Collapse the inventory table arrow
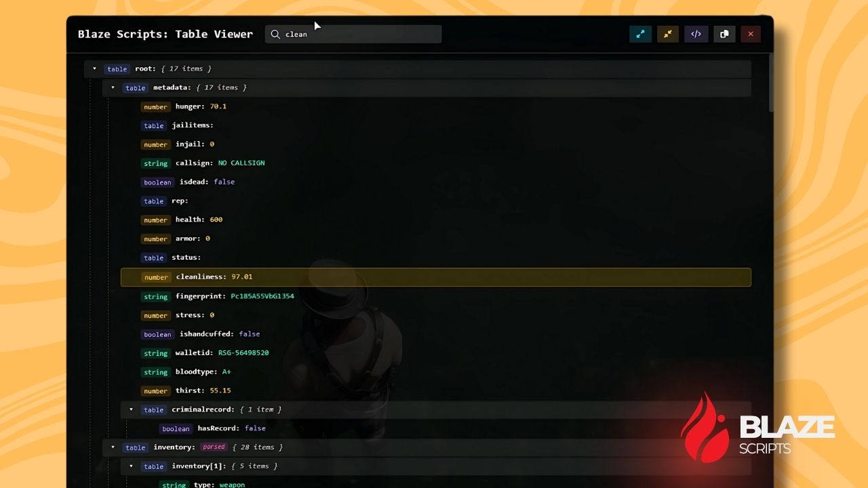Screen dimensions: 868x488 pos(113,447)
